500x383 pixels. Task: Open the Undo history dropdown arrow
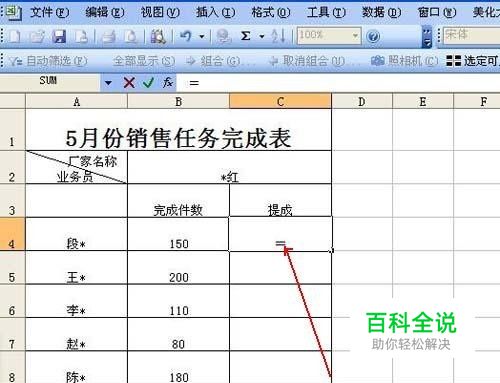tap(202, 36)
